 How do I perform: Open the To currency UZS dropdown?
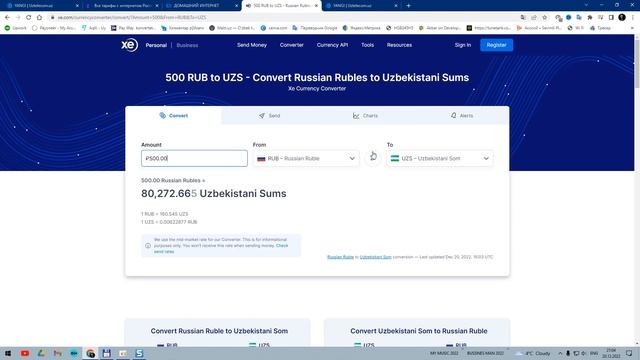[x=440, y=158]
